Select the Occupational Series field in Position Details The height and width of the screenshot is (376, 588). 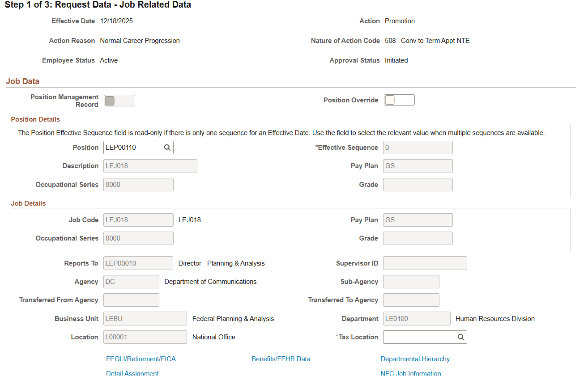point(138,184)
